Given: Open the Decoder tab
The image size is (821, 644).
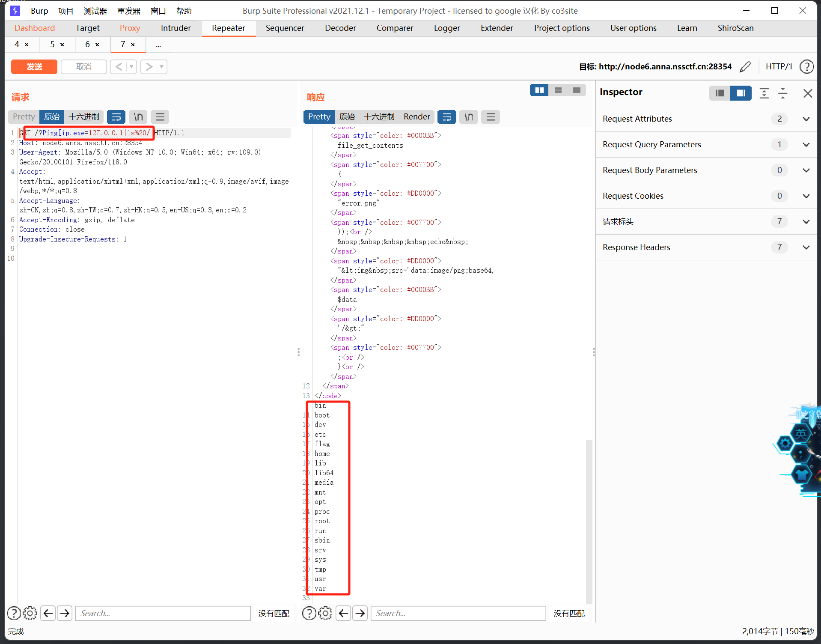Looking at the screenshot, I should tap(340, 28).
